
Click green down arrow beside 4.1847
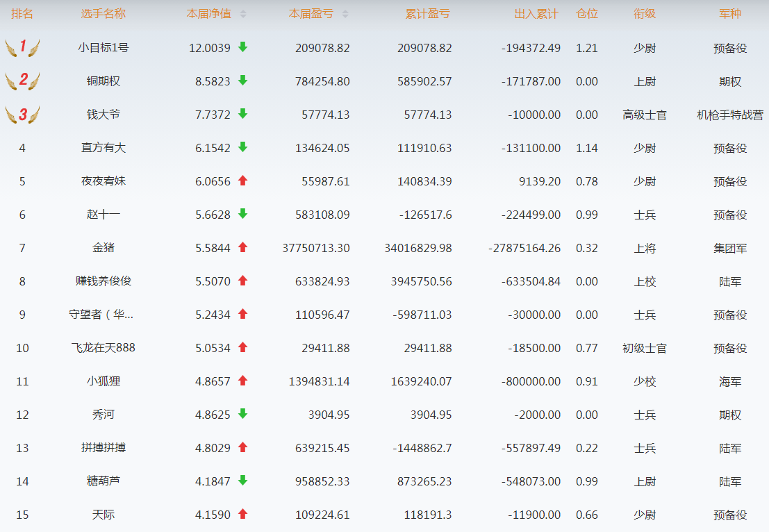(242, 481)
